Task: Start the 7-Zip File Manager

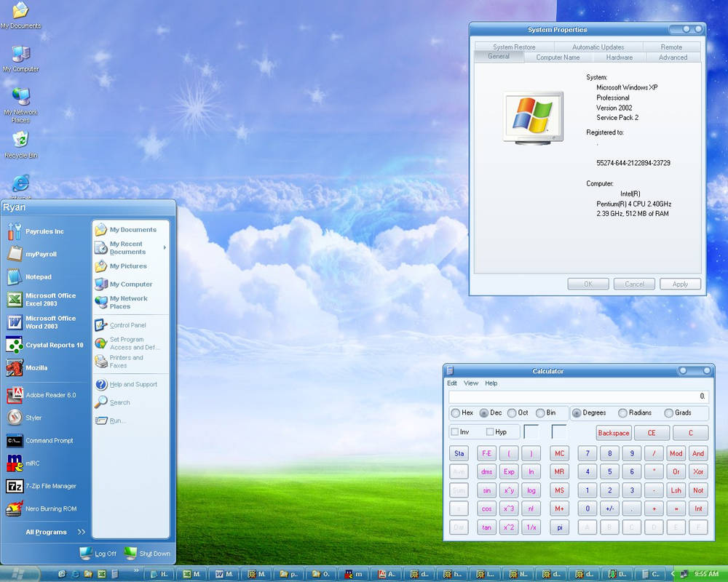Action: 44,486
